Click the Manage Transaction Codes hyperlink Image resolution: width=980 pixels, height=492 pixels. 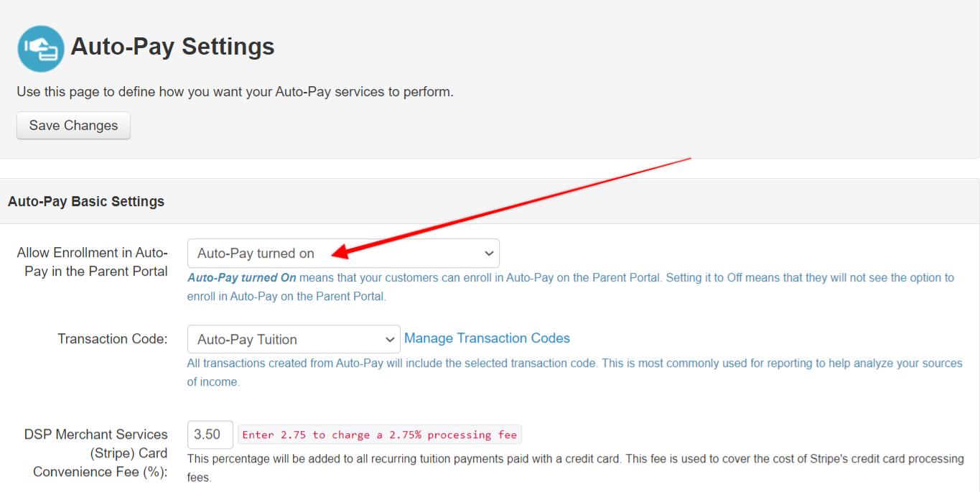pos(487,338)
